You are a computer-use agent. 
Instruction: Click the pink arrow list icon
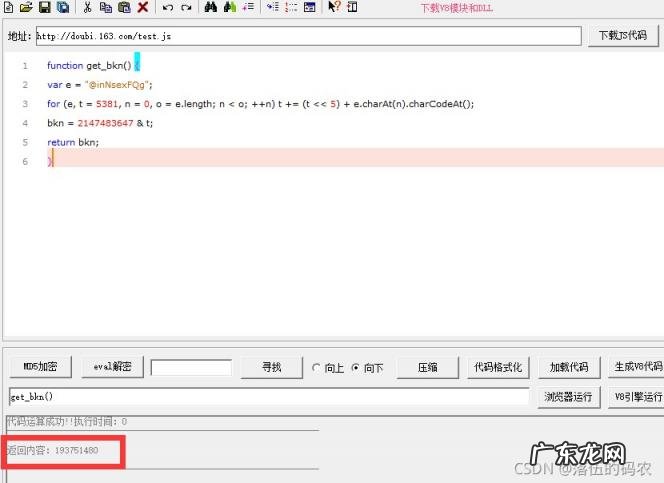click(248, 7)
